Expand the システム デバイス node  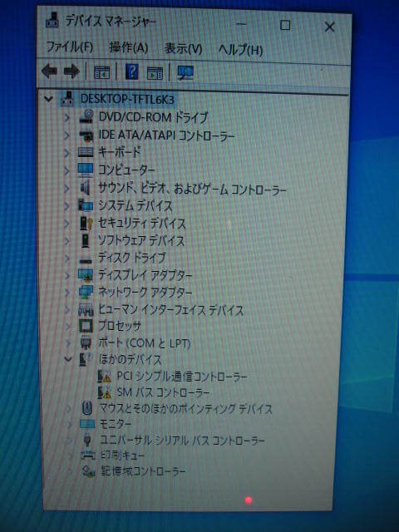[67, 205]
